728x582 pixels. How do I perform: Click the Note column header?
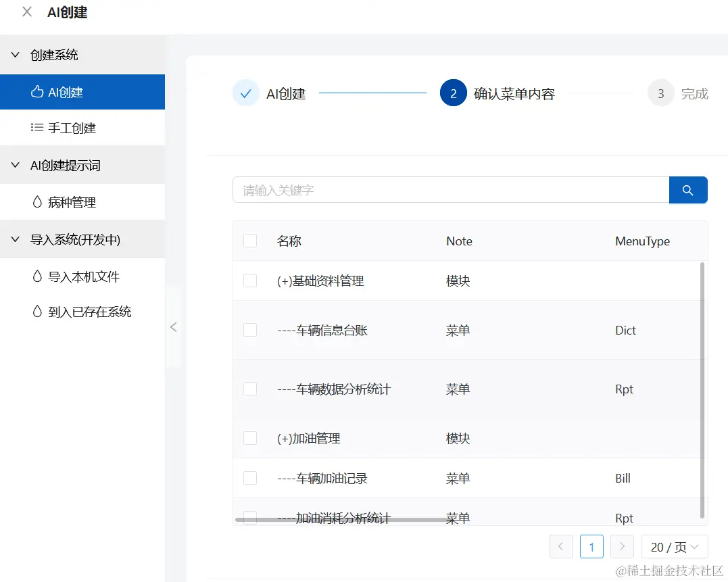459,241
